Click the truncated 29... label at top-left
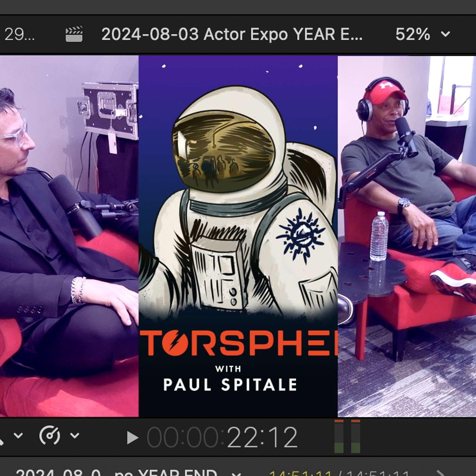The image size is (476, 476). (x=19, y=34)
